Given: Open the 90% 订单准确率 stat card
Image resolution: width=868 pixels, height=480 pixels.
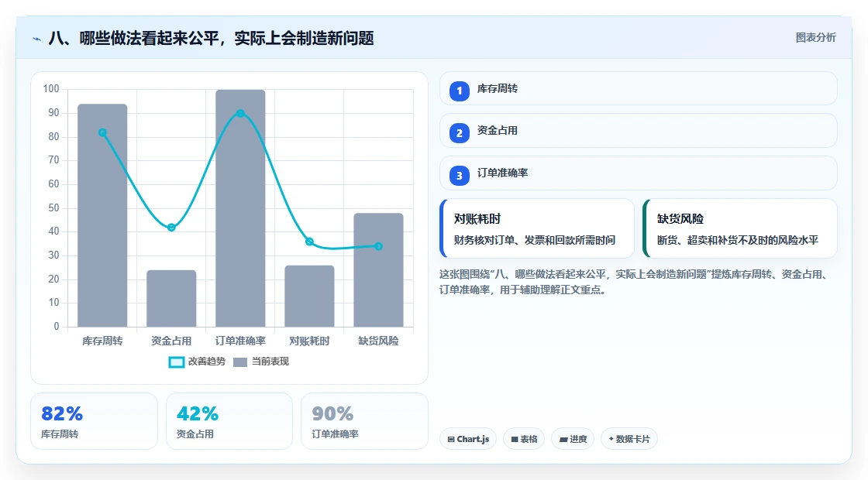Looking at the screenshot, I should click(x=364, y=421).
